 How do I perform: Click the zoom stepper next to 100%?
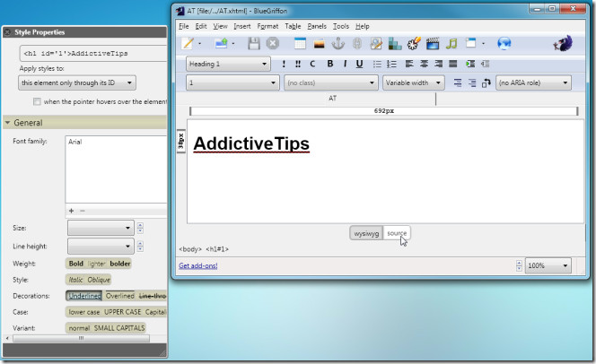pos(519,265)
